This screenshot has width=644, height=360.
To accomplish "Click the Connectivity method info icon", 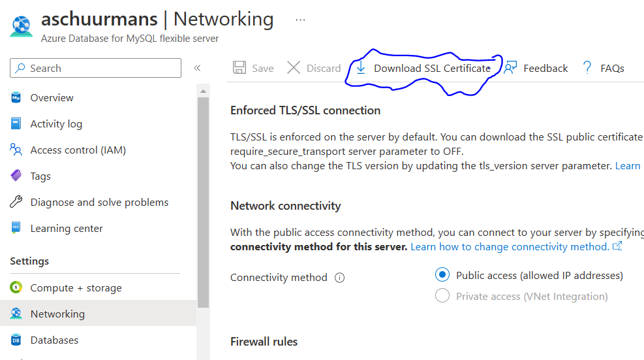I will point(340,278).
